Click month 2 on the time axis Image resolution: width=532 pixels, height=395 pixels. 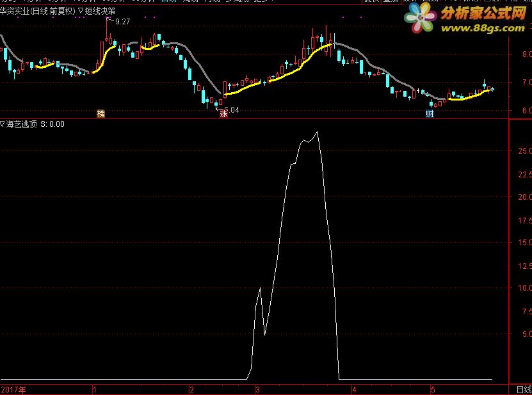[191, 390]
